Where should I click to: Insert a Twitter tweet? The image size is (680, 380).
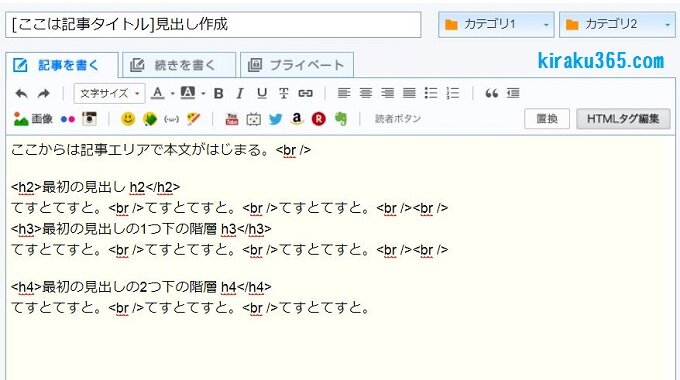click(275, 119)
